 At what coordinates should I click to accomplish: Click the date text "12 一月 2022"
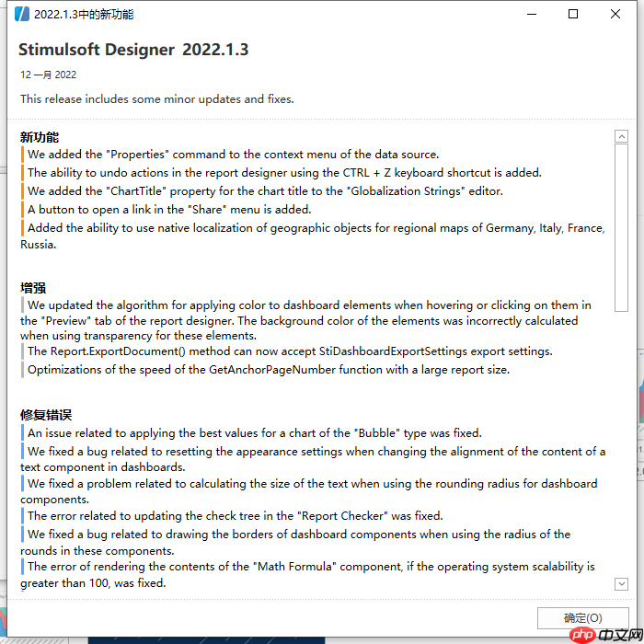[49, 75]
